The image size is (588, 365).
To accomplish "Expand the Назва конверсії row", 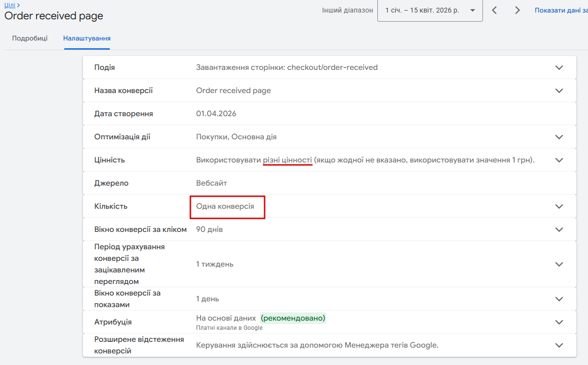I will (x=559, y=91).
